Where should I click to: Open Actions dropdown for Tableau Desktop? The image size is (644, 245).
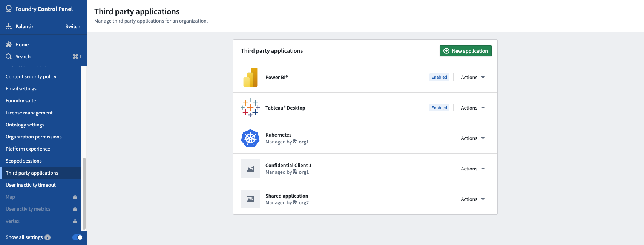pyautogui.click(x=473, y=108)
